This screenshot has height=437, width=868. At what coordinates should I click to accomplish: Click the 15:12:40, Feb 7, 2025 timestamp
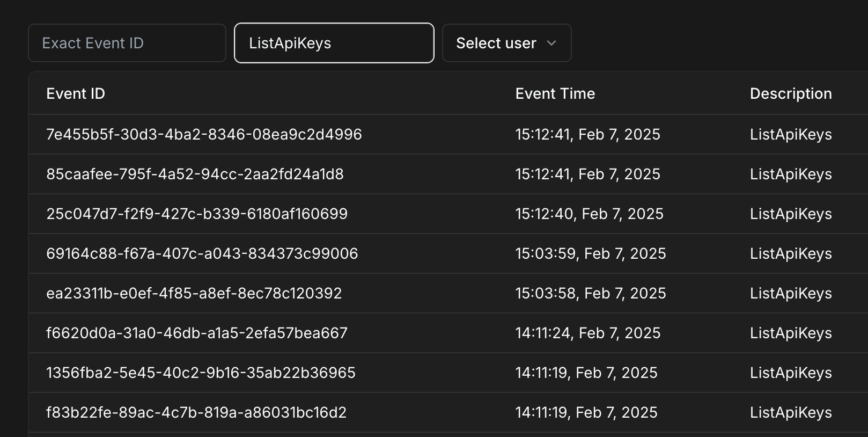pos(589,214)
